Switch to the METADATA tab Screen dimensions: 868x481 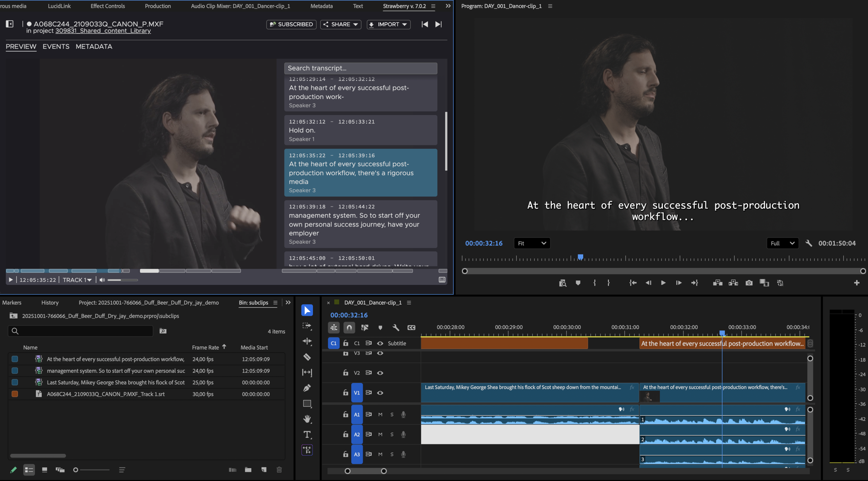(x=94, y=46)
